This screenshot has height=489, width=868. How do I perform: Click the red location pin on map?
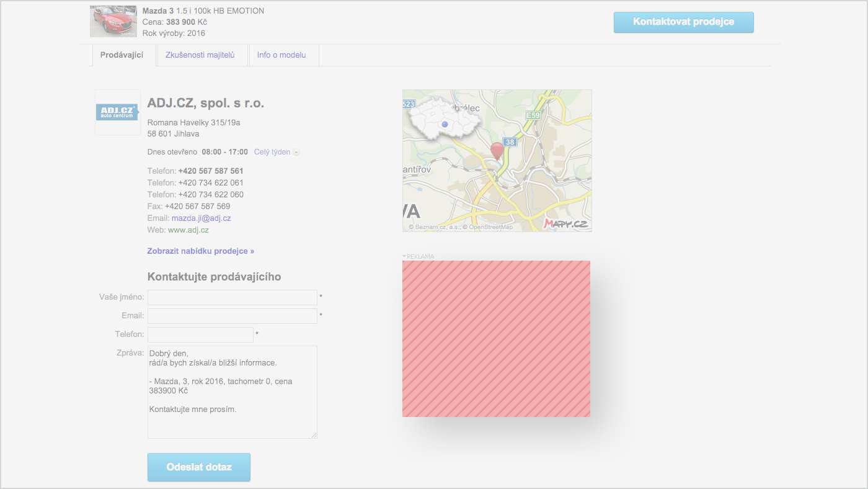pos(497,151)
